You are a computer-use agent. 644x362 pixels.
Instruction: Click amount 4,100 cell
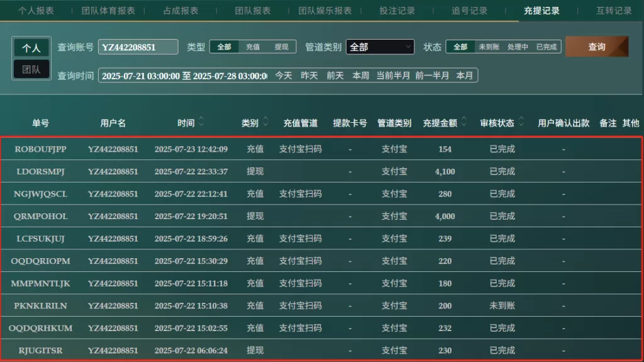[445, 171]
